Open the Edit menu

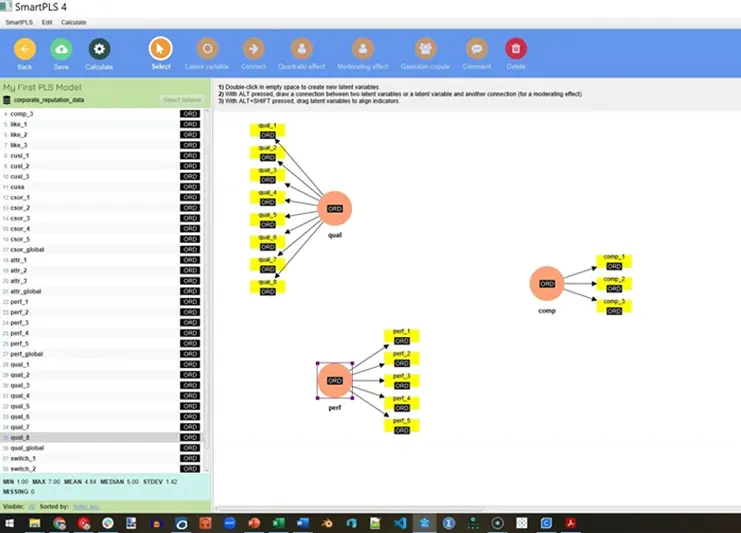(47, 22)
